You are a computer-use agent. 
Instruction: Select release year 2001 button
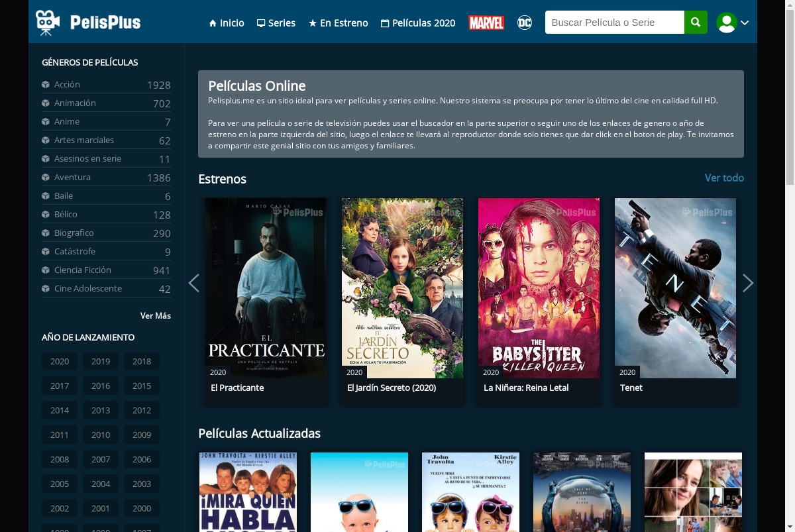coord(101,508)
